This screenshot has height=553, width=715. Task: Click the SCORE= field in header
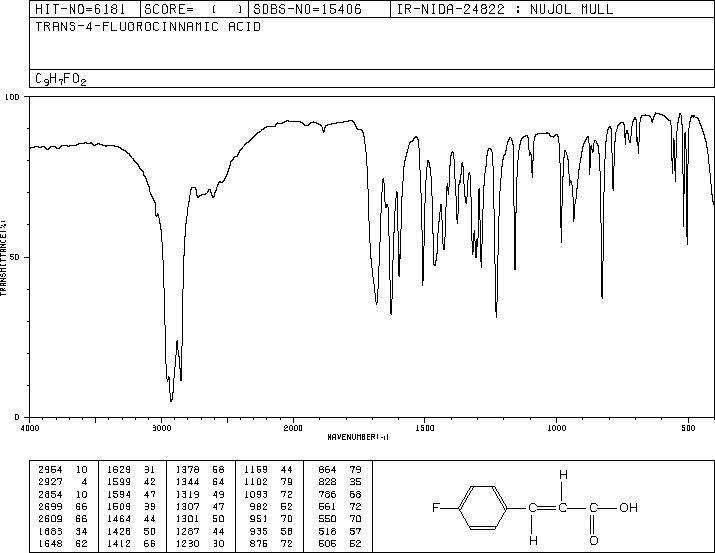click(x=194, y=9)
